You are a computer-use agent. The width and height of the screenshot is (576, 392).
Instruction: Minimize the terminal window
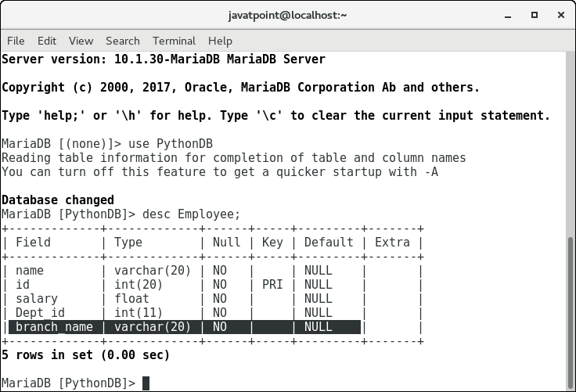(506, 15)
